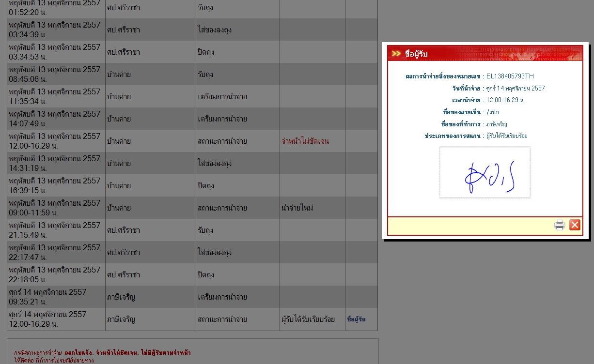Click 'ศป.ศรีราชา' in the 03:34:39 row

(124, 30)
